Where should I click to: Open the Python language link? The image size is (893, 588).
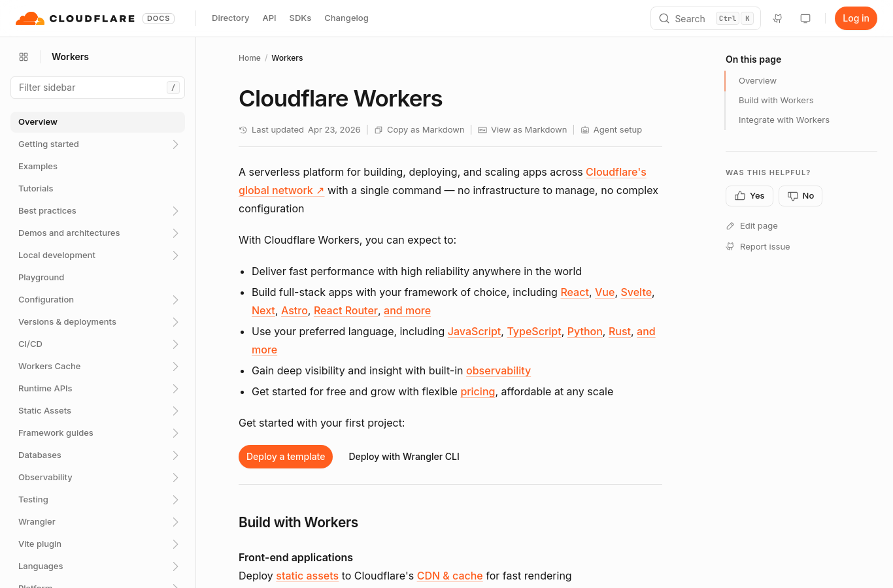[585, 332]
